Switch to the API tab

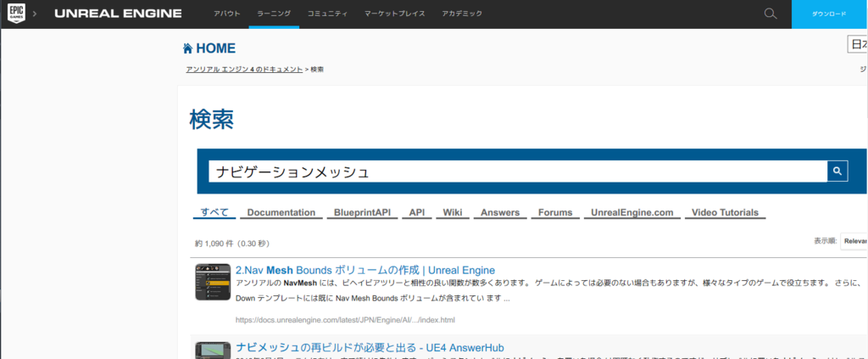417,213
